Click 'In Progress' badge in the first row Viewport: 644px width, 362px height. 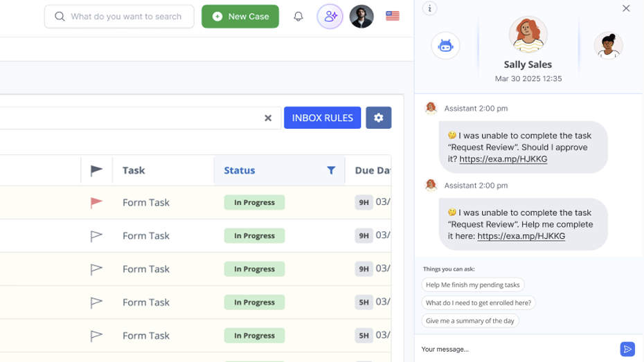tap(254, 202)
